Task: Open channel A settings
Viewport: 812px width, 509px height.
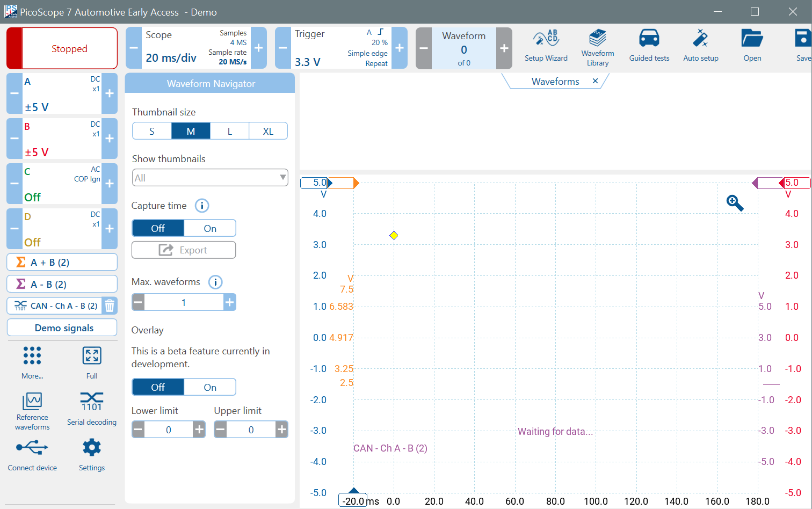Action: [x=62, y=93]
